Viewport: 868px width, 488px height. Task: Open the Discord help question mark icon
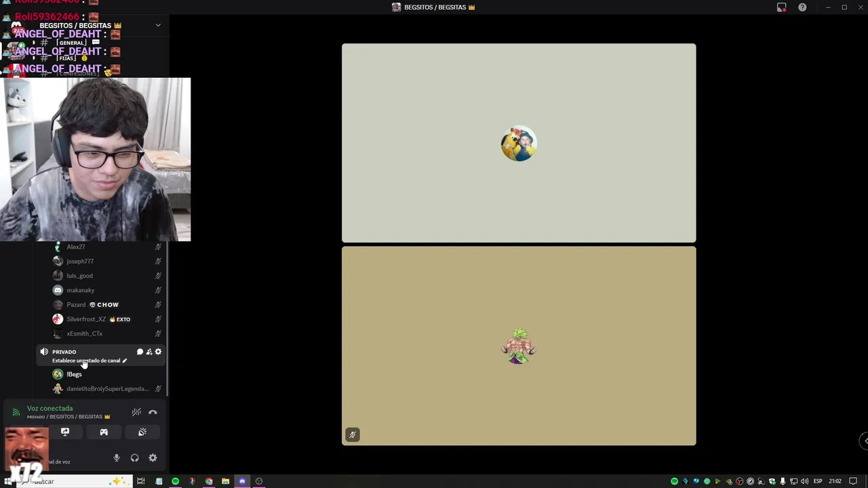(802, 7)
